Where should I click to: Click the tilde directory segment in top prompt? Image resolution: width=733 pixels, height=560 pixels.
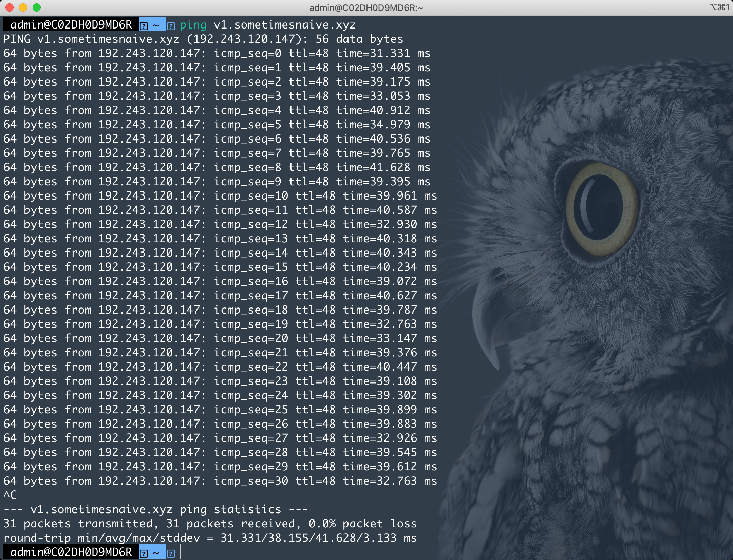156,25
